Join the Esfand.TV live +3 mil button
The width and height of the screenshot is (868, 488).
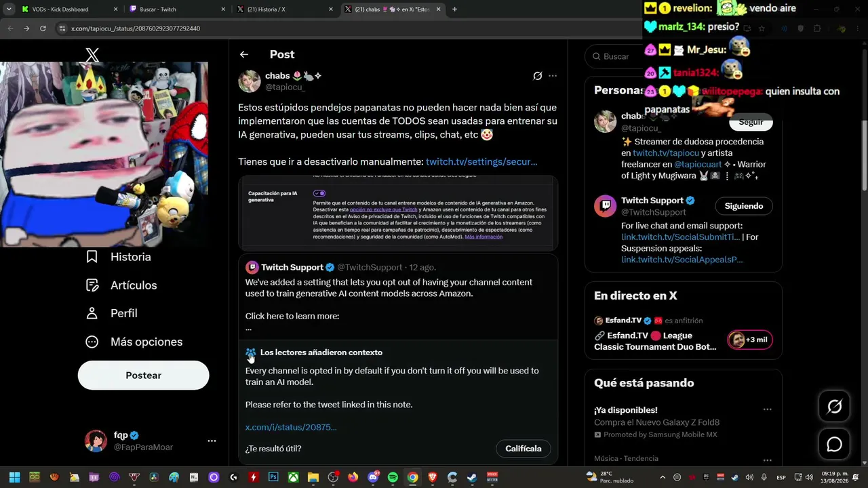pyautogui.click(x=750, y=340)
